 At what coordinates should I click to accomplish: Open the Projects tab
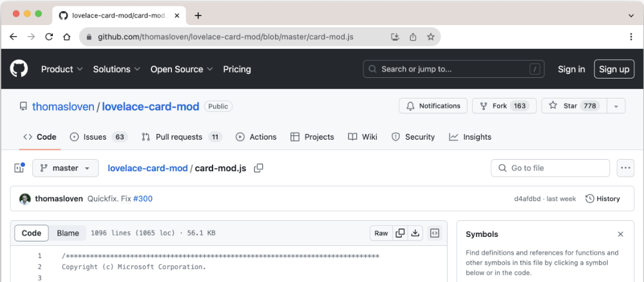[x=312, y=137]
